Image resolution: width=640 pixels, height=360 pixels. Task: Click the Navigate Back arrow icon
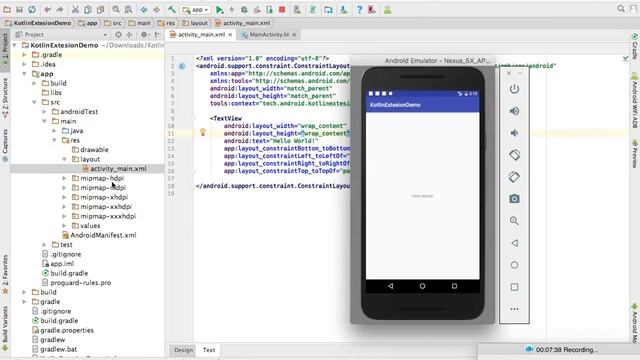tap(144, 9)
